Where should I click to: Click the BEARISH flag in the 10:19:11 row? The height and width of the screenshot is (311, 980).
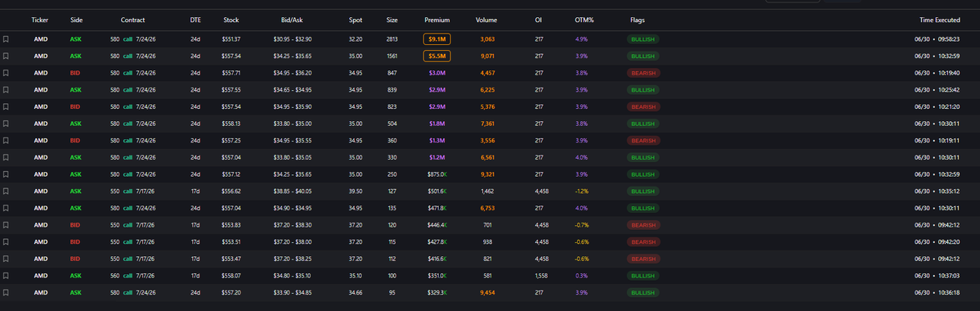coord(643,140)
